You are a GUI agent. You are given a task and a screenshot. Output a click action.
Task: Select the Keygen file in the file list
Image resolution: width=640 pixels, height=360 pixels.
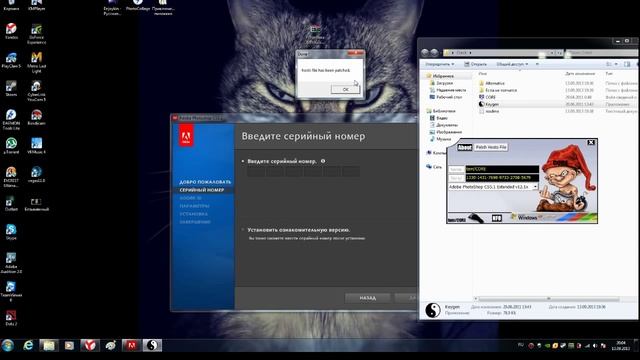[492, 104]
